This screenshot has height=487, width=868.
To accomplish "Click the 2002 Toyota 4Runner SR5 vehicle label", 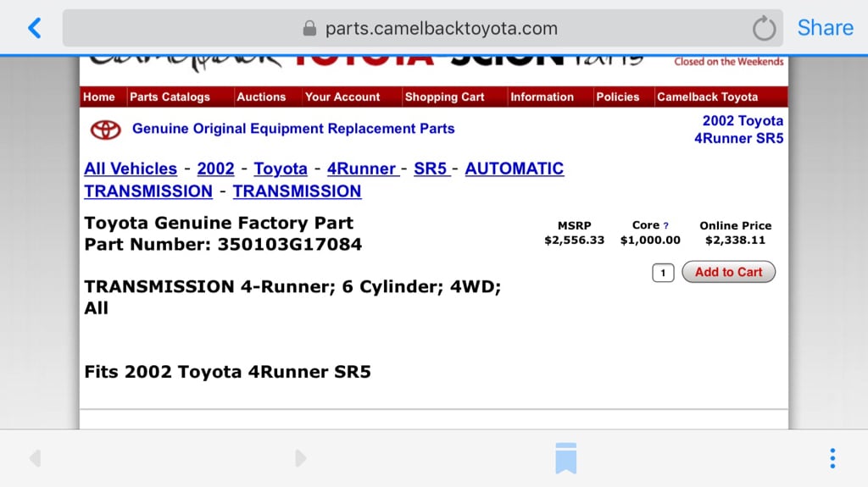I will click(x=739, y=130).
